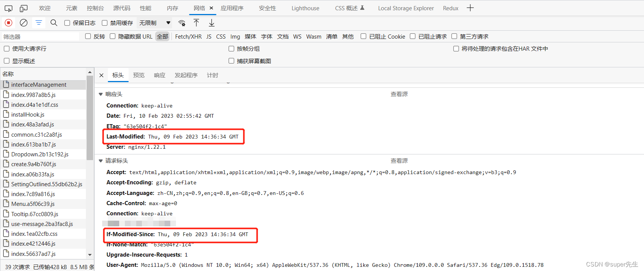This screenshot has height=271, width=644.
Task: Open the network search magnifier
Action: [54, 23]
